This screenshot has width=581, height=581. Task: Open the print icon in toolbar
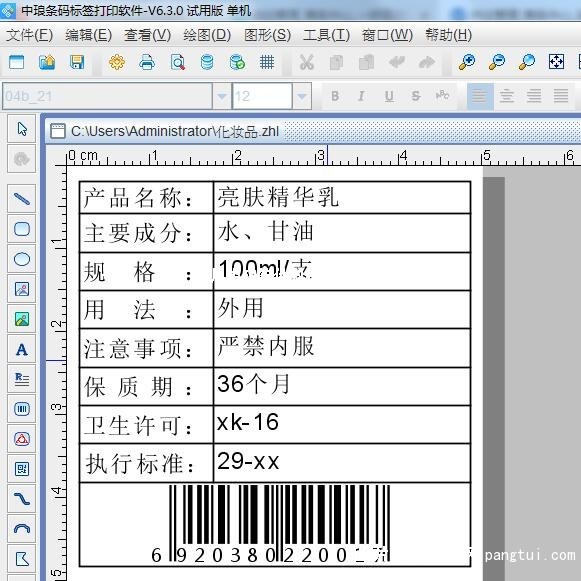(x=147, y=62)
